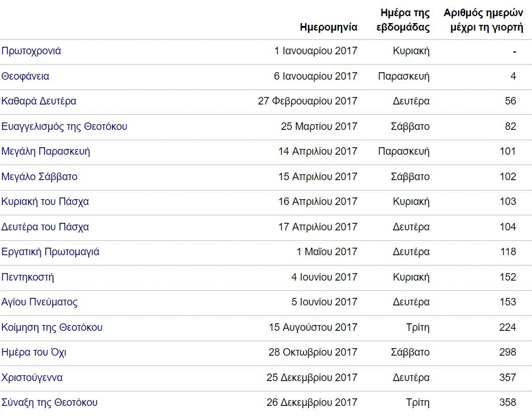
Task: Select the Κυριακή του Πάσχα link
Action: point(46,201)
